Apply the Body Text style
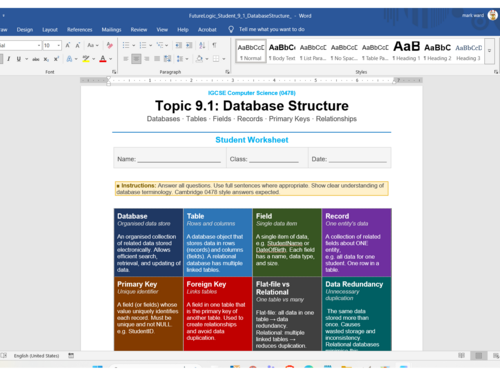The image size is (500, 375). [282, 51]
